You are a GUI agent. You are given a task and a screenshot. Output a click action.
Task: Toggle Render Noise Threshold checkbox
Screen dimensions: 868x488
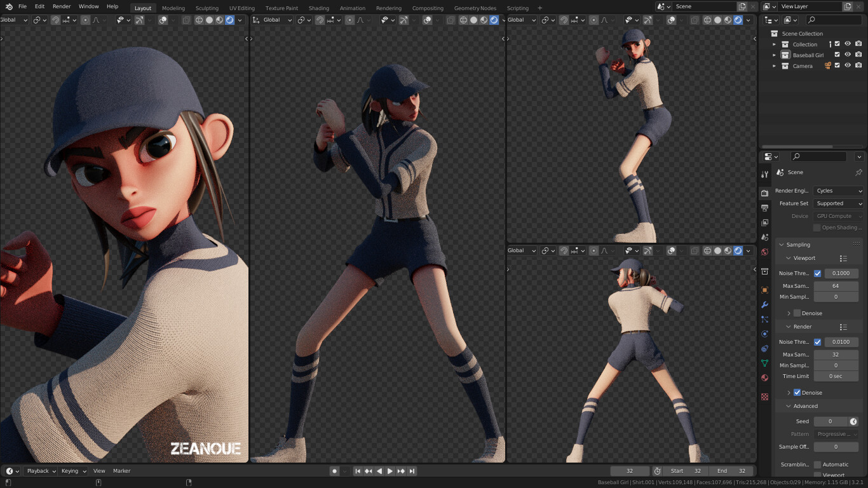[x=817, y=342]
